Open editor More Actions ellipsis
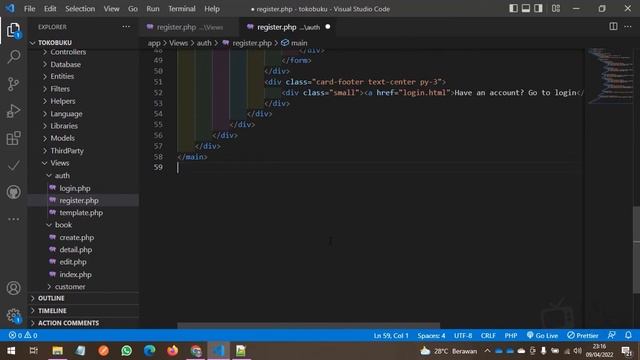The height and width of the screenshot is (360, 640). pos(628,27)
